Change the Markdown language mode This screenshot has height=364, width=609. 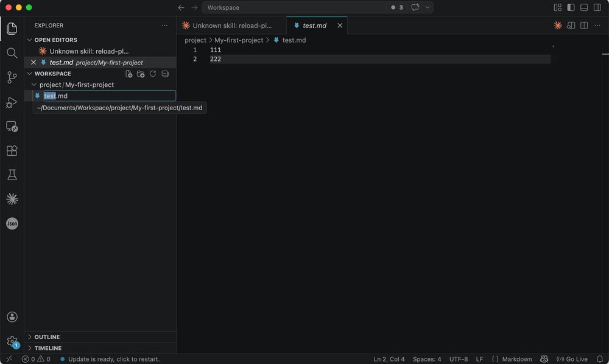pos(516,359)
